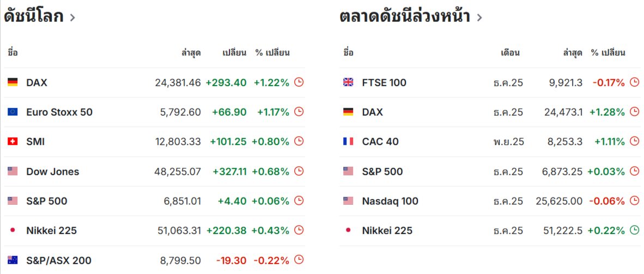Open the Euro Stoxx 50 index page
The image size is (644, 274).
click(59, 112)
